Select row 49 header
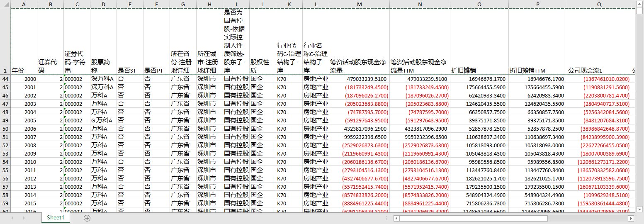This screenshot has height=224, width=644. [x=5, y=120]
